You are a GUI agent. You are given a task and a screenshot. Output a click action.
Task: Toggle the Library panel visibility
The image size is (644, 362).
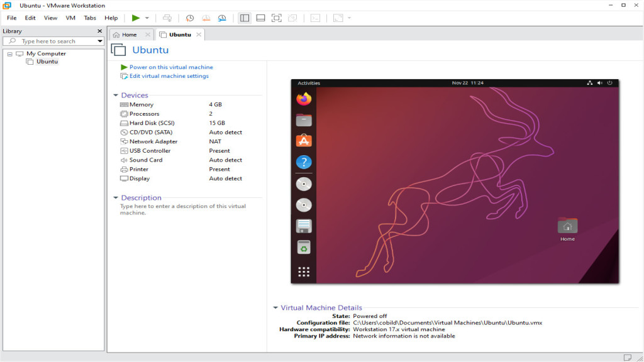244,18
